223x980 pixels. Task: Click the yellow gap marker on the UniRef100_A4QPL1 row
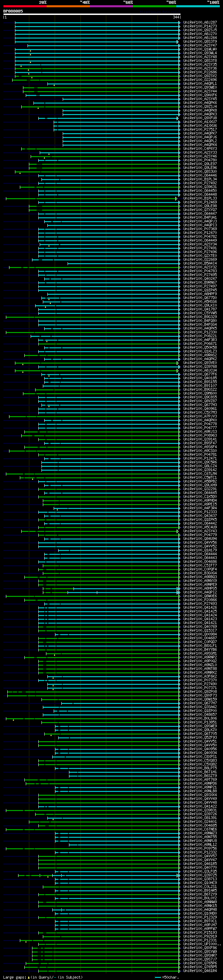(x=54, y=85)
